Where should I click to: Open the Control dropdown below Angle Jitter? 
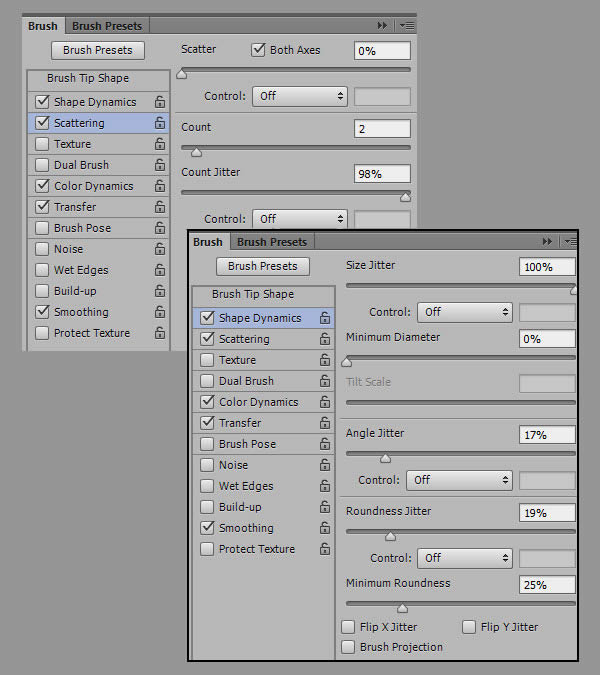[464, 480]
